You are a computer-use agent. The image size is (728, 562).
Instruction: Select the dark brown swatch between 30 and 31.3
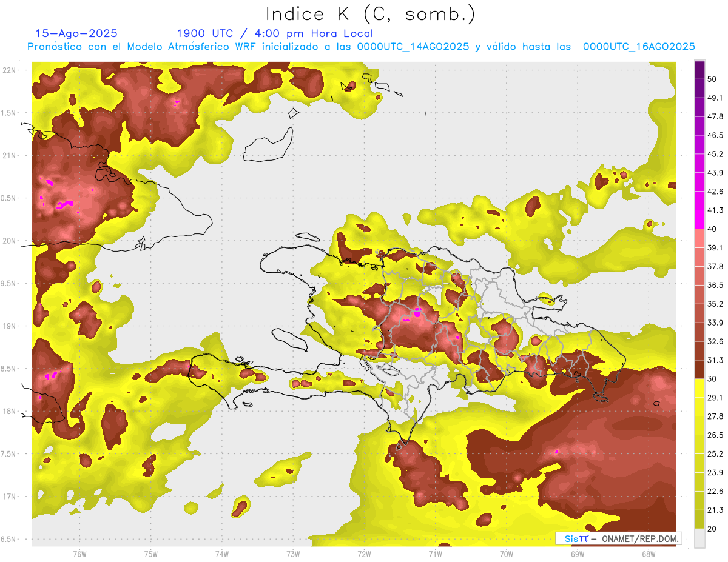pos(699,369)
